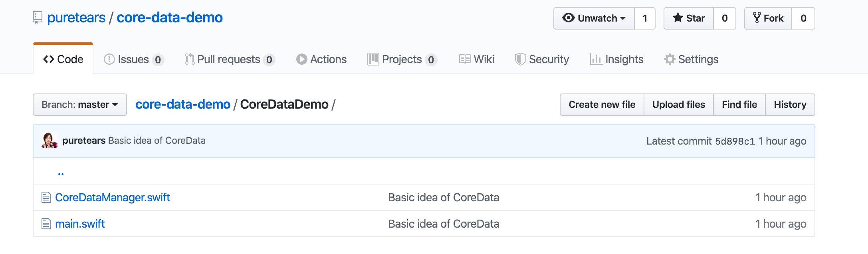Open the Actions tab
The width and height of the screenshot is (868, 254).
coord(321,59)
